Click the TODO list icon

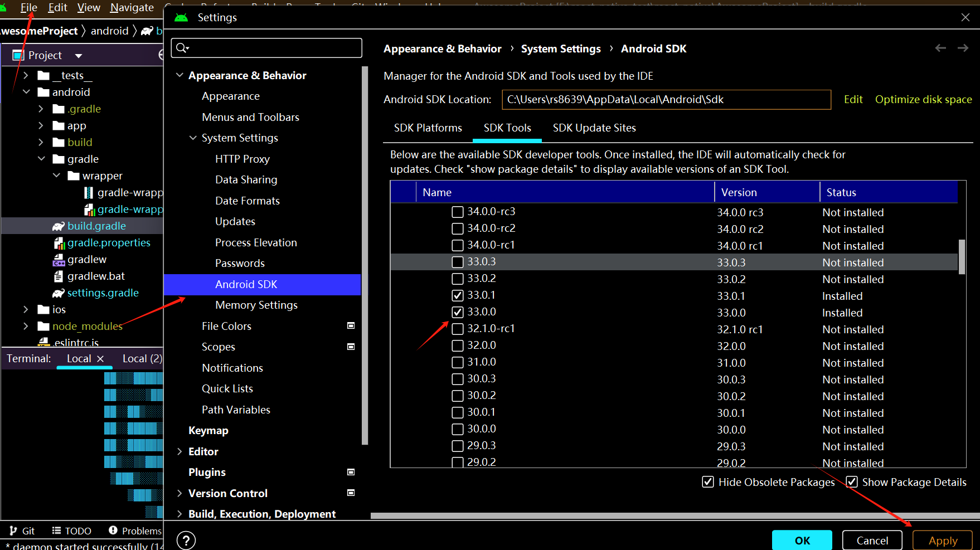tap(56, 530)
